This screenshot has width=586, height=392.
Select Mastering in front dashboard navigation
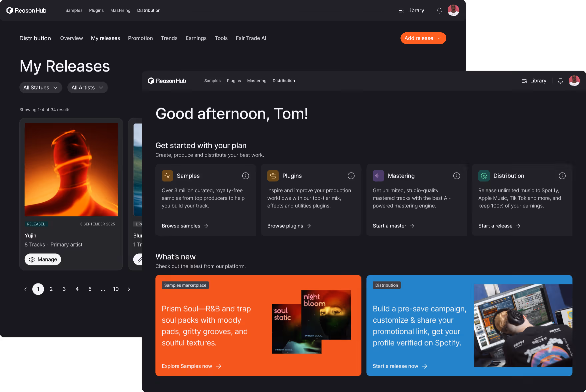pyautogui.click(x=257, y=81)
